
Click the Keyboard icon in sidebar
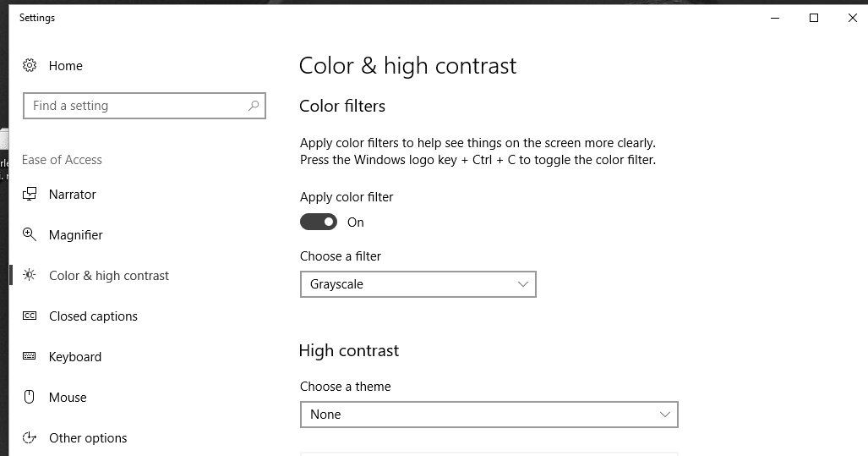click(x=30, y=356)
